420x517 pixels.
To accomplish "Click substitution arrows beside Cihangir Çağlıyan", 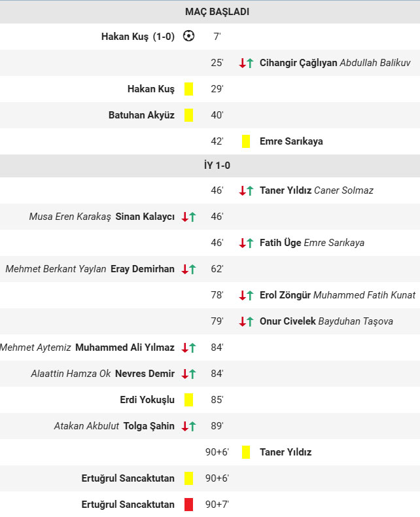I will pyautogui.click(x=246, y=63).
